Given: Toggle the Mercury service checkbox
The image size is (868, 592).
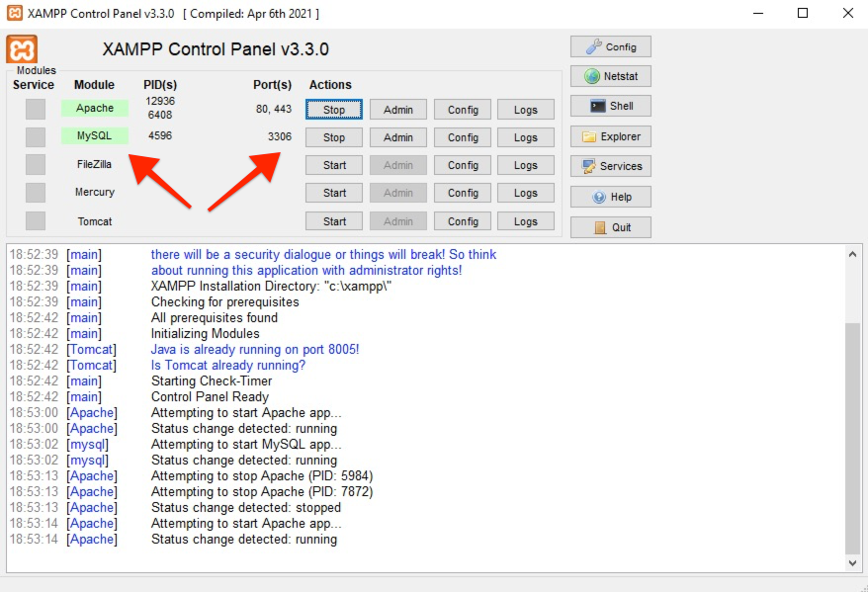Looking at the screenshot, I should [x=36, y=193].
